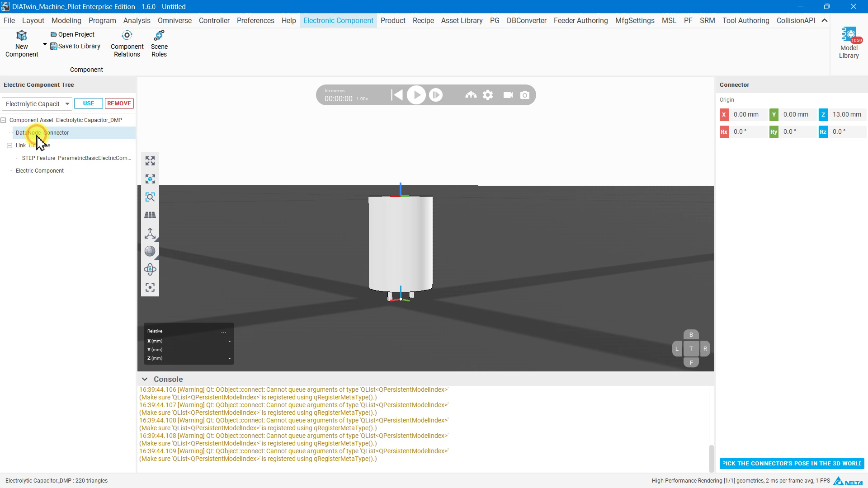This screenshot has width=868, height=488.
Task: Pick the connector's pose in 3D world
Action: (x=792, y=463)
